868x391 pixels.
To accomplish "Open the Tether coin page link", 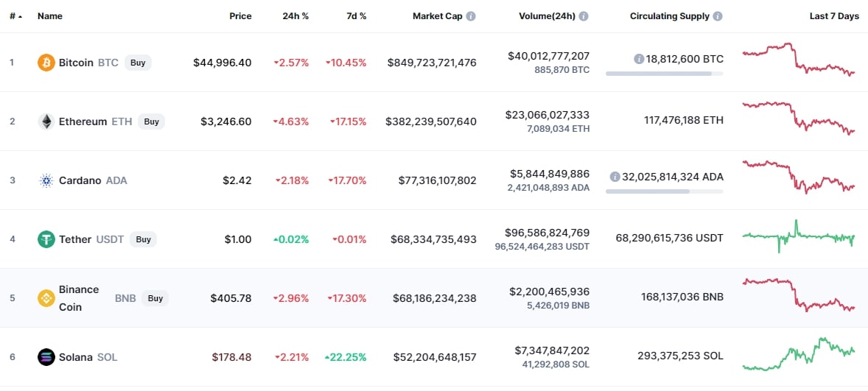I will (75, 239).
